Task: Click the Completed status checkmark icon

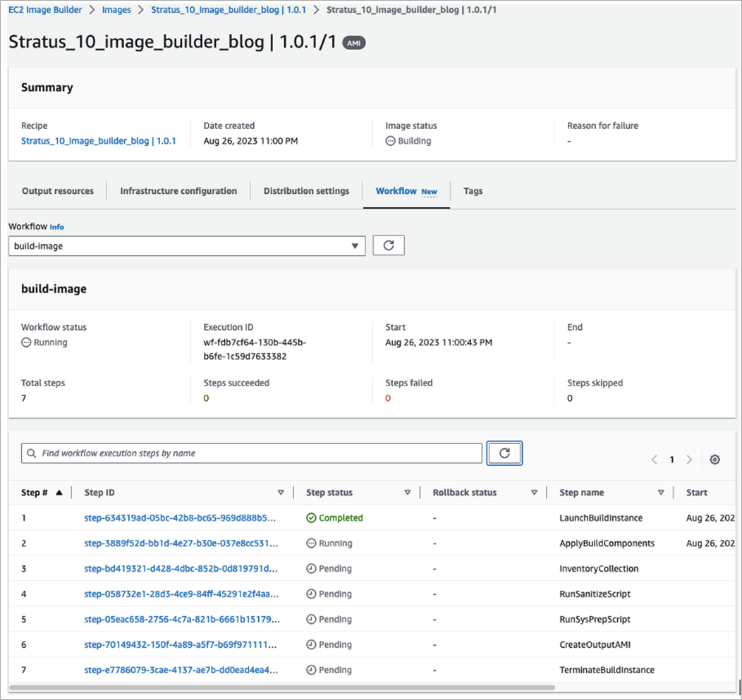Action: [x=311, y=518]
